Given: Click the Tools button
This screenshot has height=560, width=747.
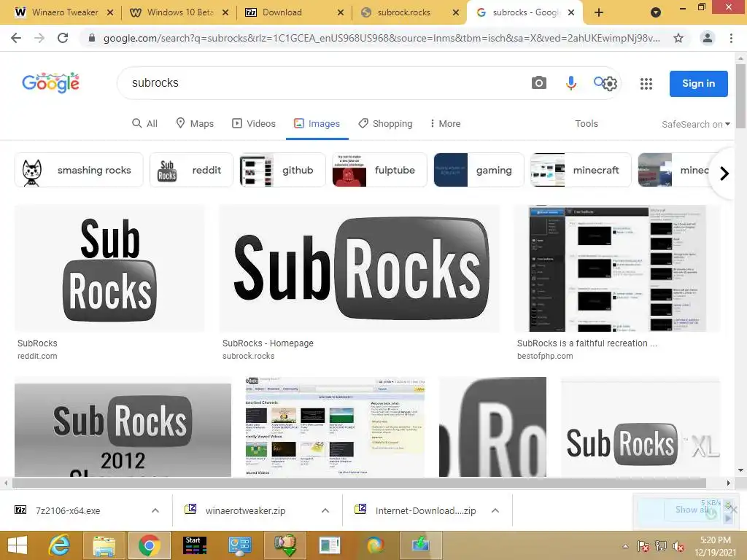Looking at the screenshot, I should tap(586, 123).
